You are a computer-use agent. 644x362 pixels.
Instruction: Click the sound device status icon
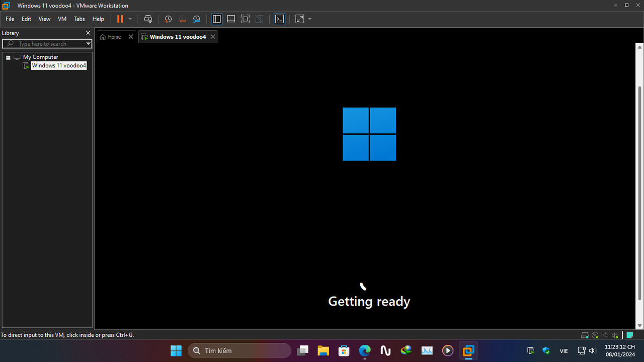pyautogui.click(x=615, y=335)
